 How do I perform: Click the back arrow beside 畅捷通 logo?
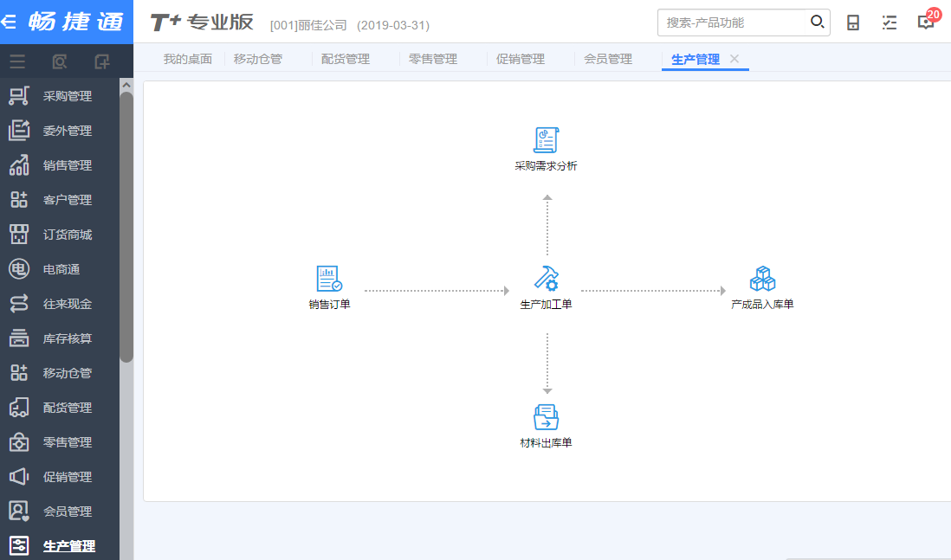click(9, 23)
